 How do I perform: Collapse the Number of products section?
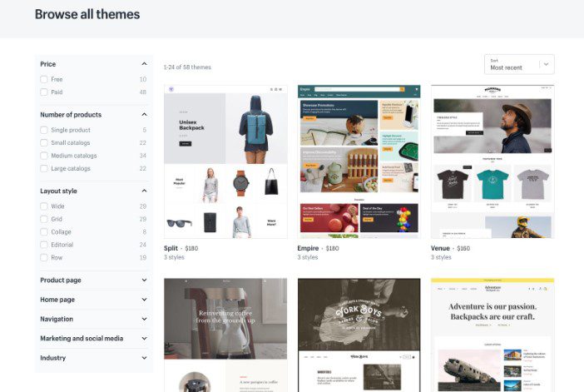click(144, 114)
